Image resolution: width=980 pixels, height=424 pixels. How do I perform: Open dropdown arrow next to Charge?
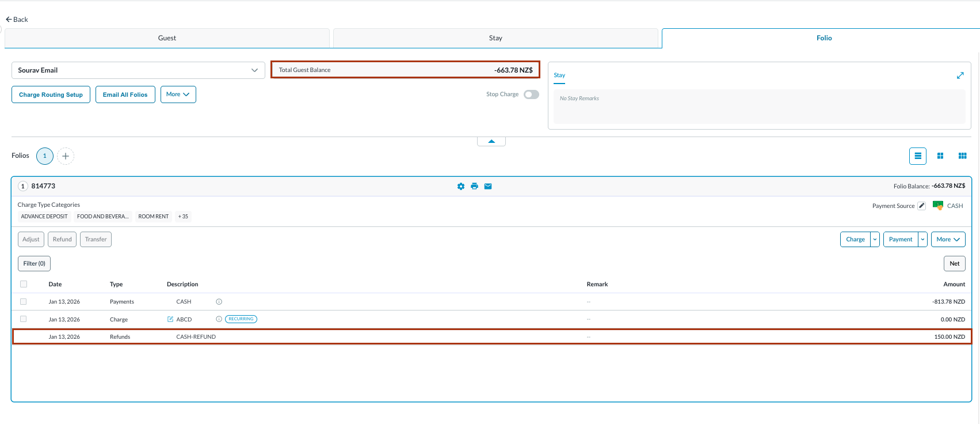(x=875, y=240)
